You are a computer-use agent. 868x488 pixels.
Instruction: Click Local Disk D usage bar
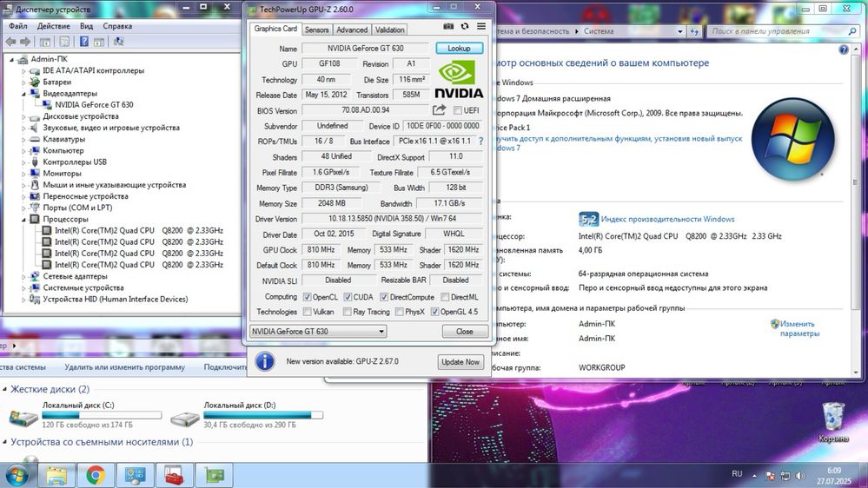point(263,415)
